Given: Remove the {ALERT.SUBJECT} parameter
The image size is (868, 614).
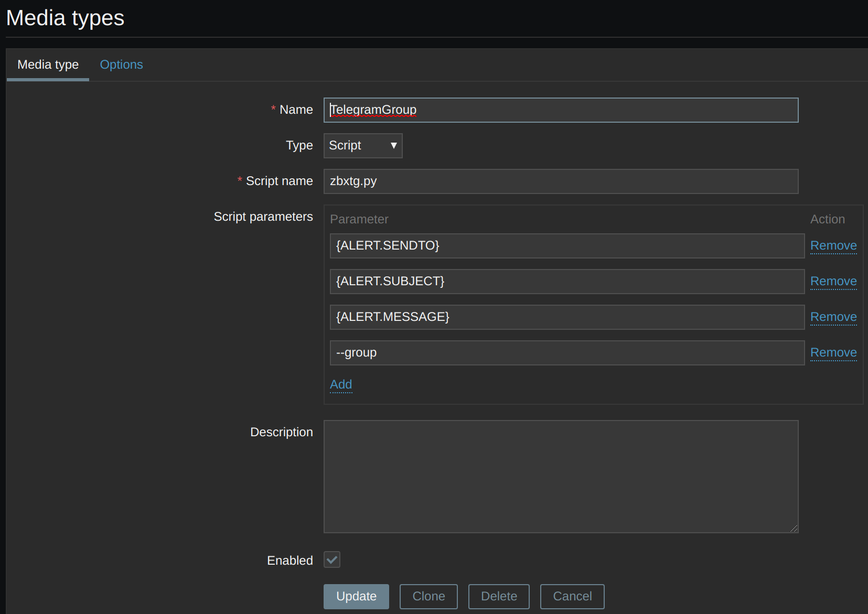Looking at the screenshot, I should [x=833, y=282].
